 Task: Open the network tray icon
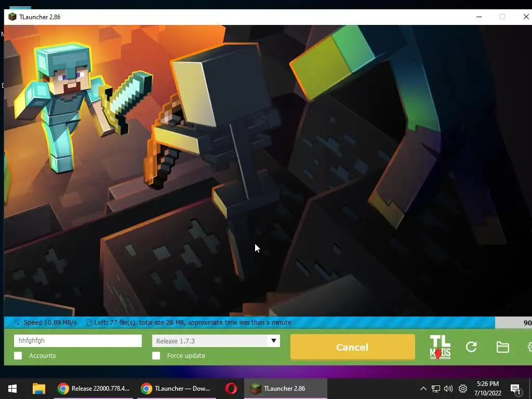[436, 389]
